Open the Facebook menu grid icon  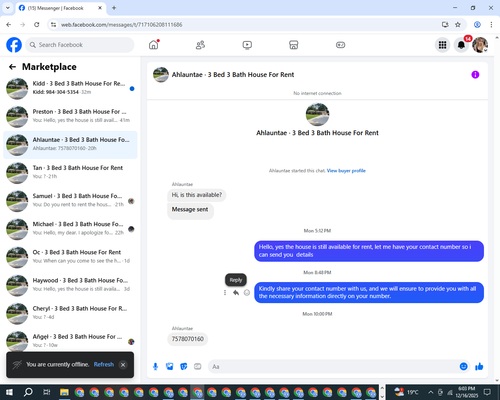click(x=442, y=45)
